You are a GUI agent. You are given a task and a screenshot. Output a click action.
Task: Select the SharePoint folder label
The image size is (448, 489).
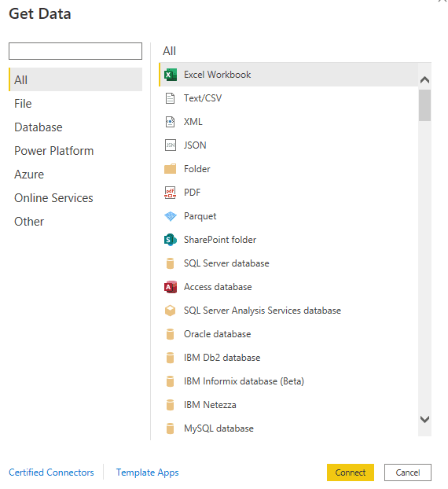tap(220, 240)
